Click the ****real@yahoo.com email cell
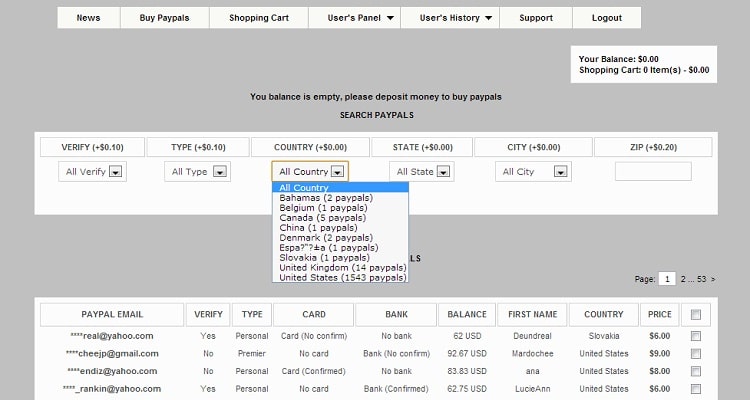The image size is (750, 400). click(112, 336)
